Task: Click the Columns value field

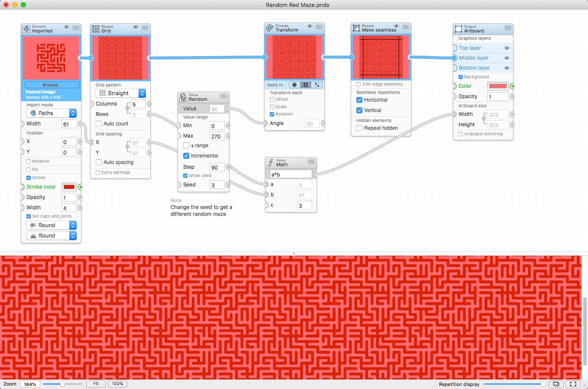Action: (x=139, y=104)
